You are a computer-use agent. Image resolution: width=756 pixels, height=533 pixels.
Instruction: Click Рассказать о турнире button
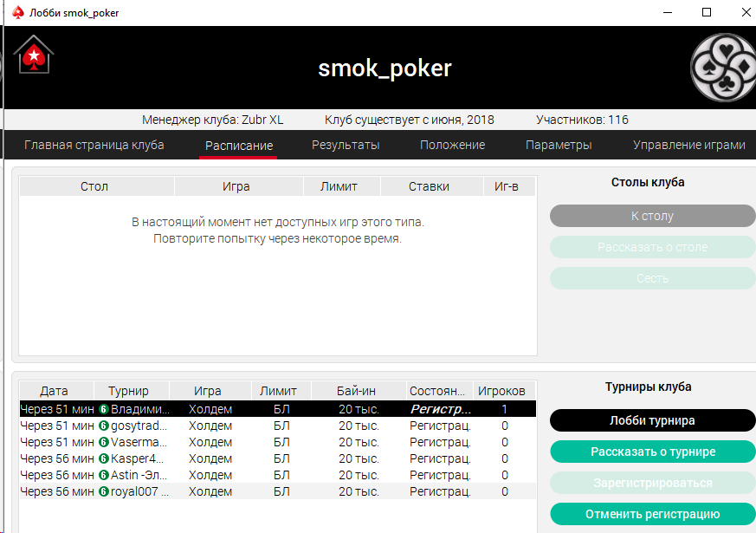point(652,452)
